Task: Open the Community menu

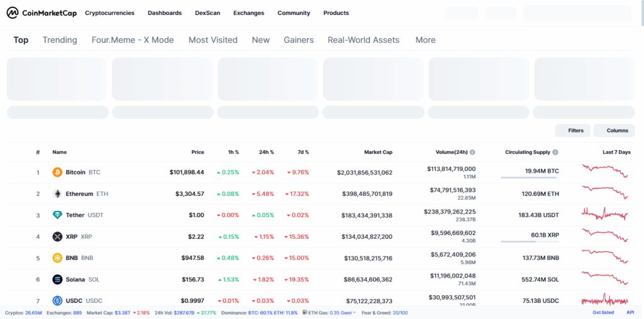Action: pyautogui.click(x=294, y=13)
